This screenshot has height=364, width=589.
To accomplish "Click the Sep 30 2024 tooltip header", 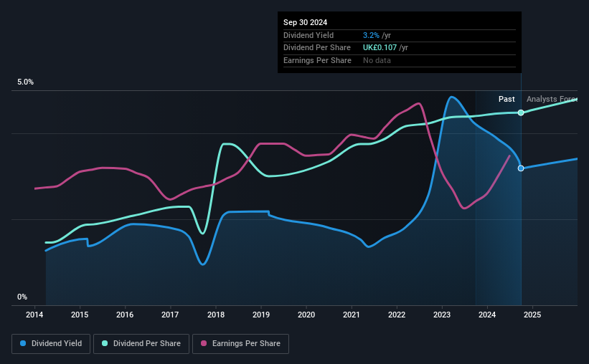I will pyautogui.click(x=305, y=22).
